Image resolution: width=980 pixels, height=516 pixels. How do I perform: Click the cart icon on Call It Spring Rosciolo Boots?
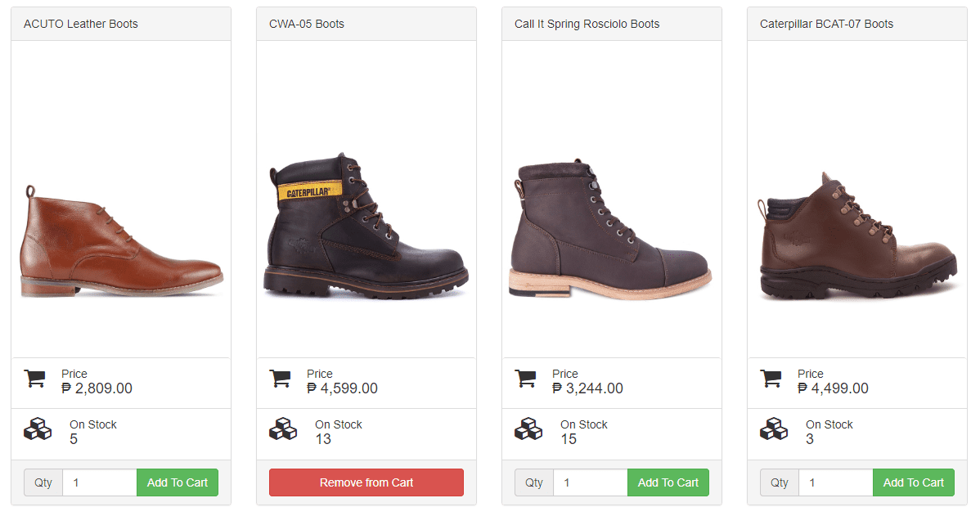[524, 379]
